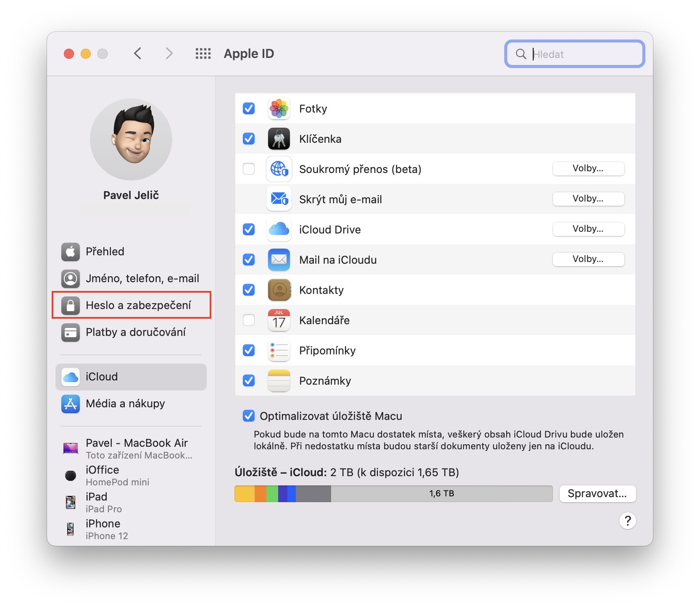Image resolution: width=700 pixels, height=608 pixels.
Task: Open Média a nákupy section
Action: 131,404
